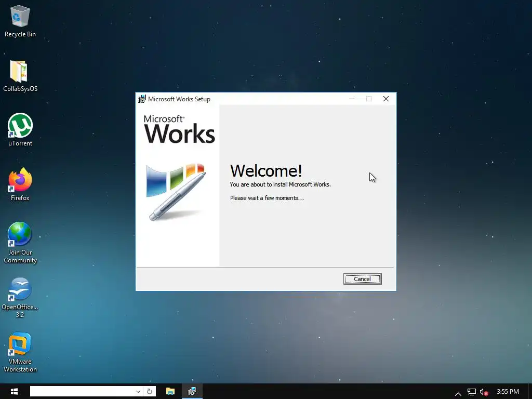Show hidden system tray icons
Screen dimensions: 532x399
coord(458,393)
